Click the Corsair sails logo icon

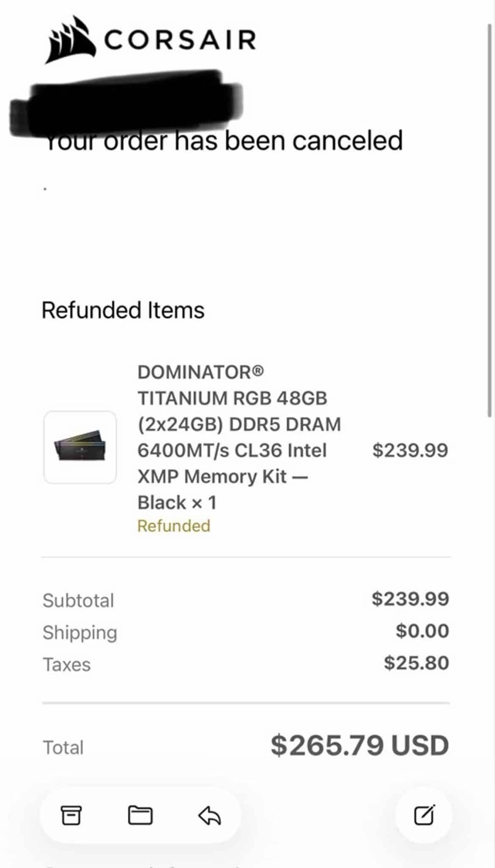pos(70,39)
